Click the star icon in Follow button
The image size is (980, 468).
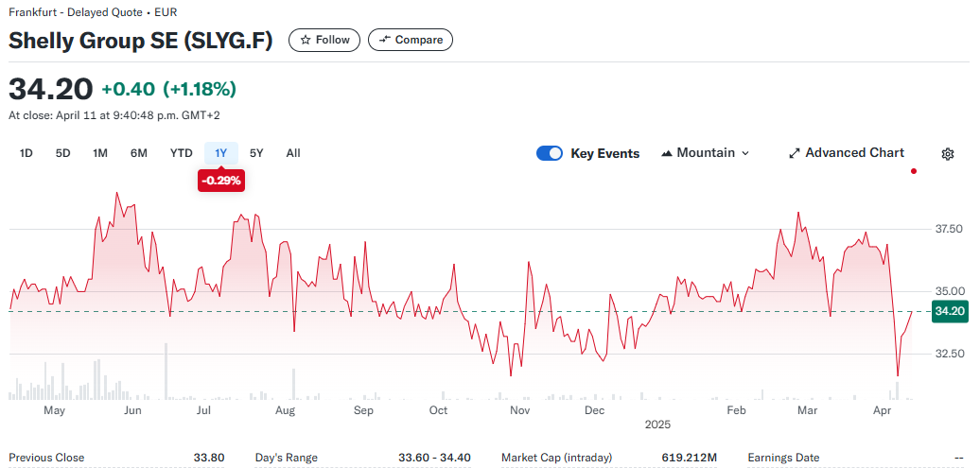(306, 40)
